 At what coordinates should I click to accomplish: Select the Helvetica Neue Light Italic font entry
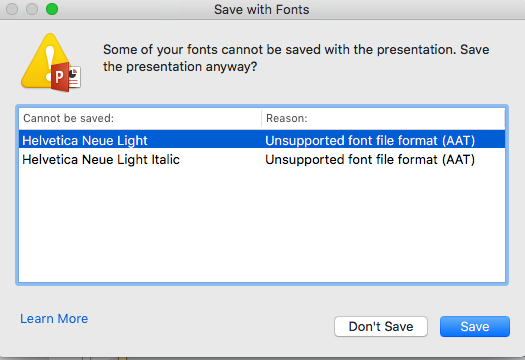(101, 159)
